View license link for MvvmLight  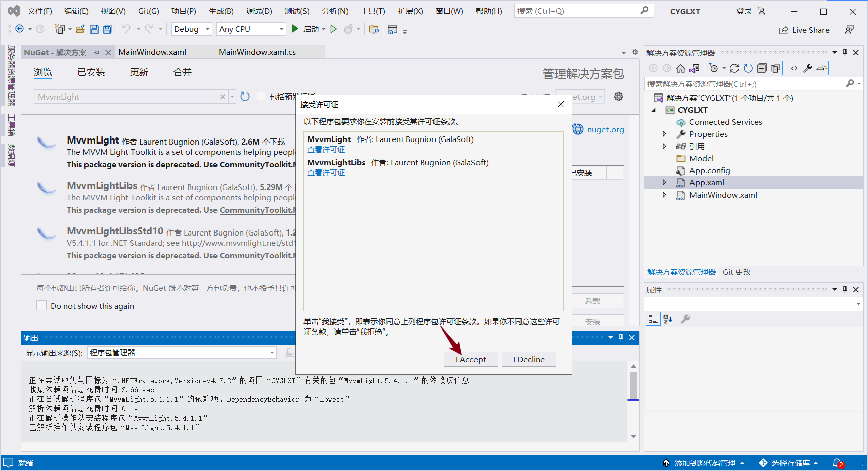click(326, 150)
